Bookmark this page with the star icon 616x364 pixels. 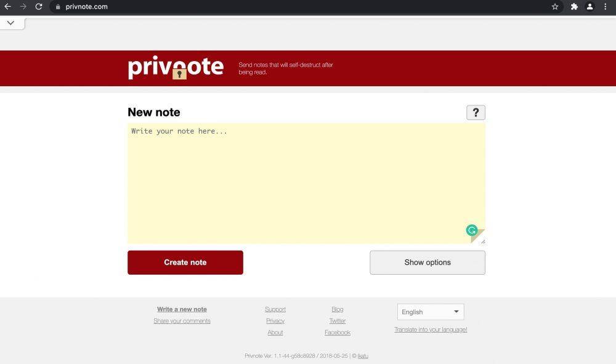coord(555,7)
